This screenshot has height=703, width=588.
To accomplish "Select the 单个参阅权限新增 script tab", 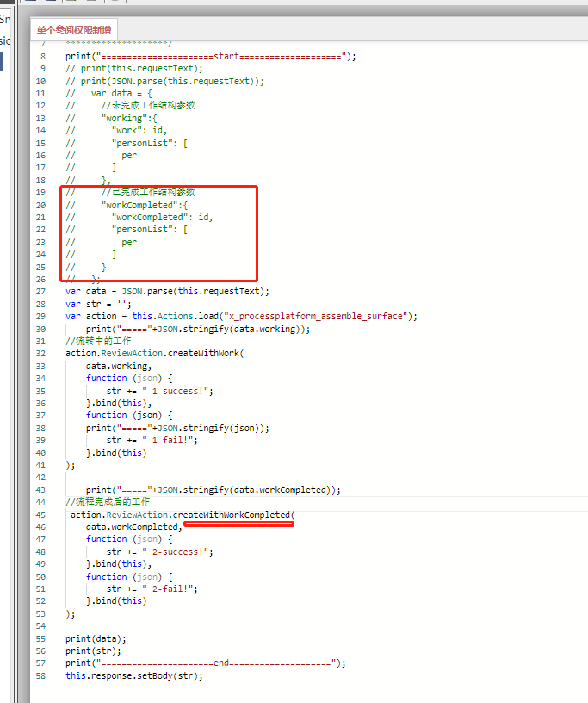I will pyautogui.click(x=74, y=30).
